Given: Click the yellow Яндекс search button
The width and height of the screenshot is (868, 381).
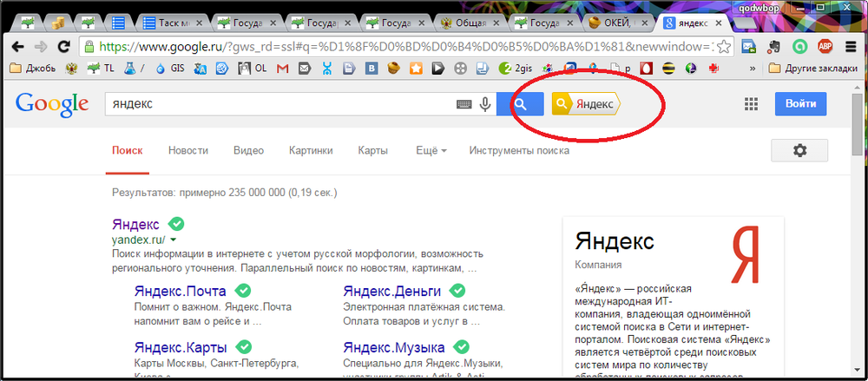Looking at the screenshot, I should pyautogui.click(x=586, y=103).
